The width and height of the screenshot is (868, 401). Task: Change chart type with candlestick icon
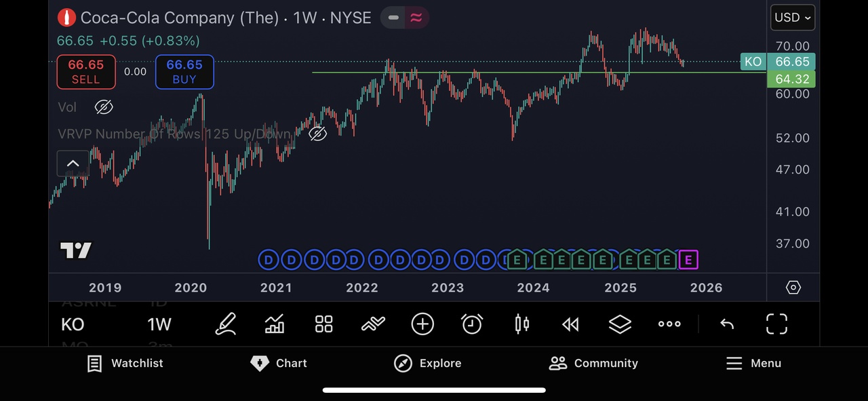click(x=521, y=324)
